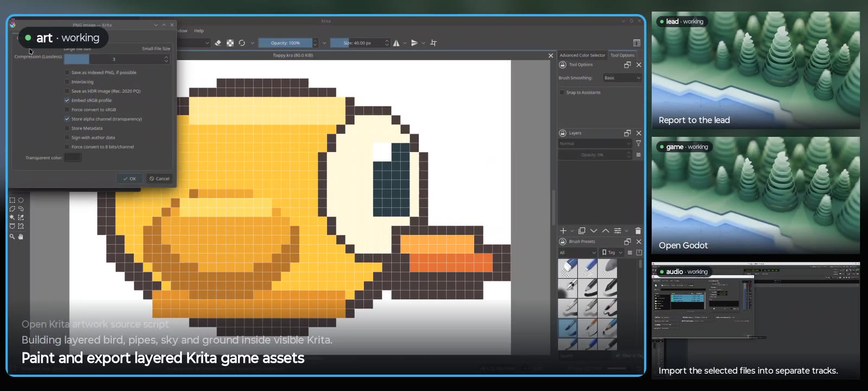Open the flappy.kra document tab
868x391 pixels.
(x=293, y=55)
